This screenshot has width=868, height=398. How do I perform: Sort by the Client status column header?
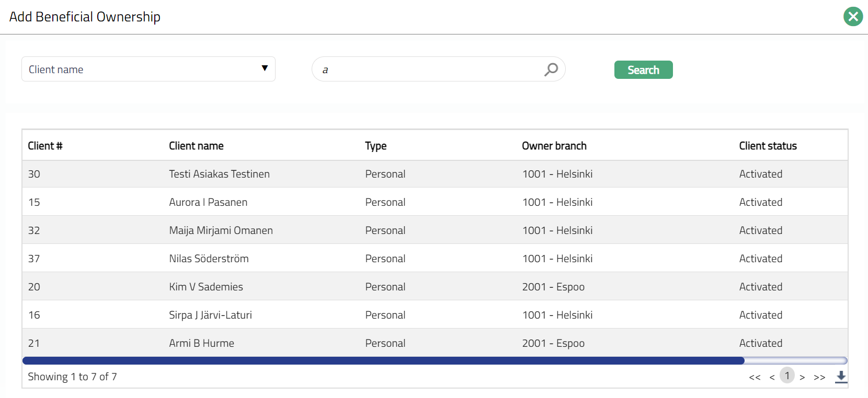768,146
